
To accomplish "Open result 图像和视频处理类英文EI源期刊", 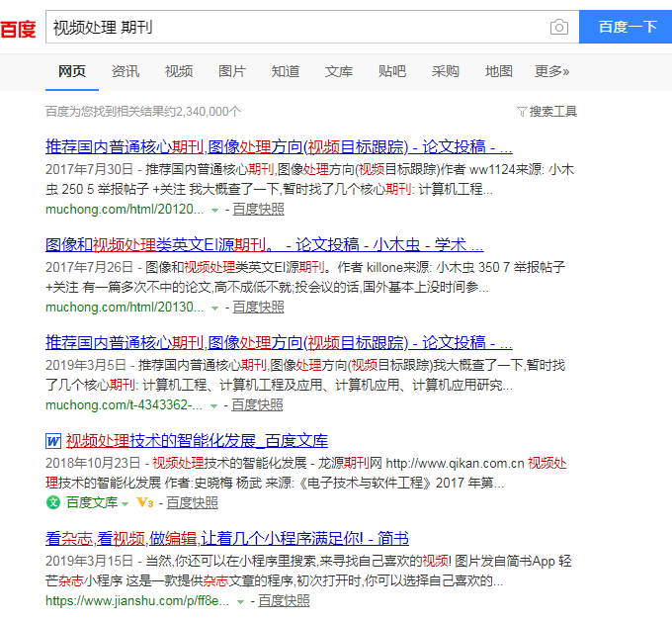I will 265,245.
